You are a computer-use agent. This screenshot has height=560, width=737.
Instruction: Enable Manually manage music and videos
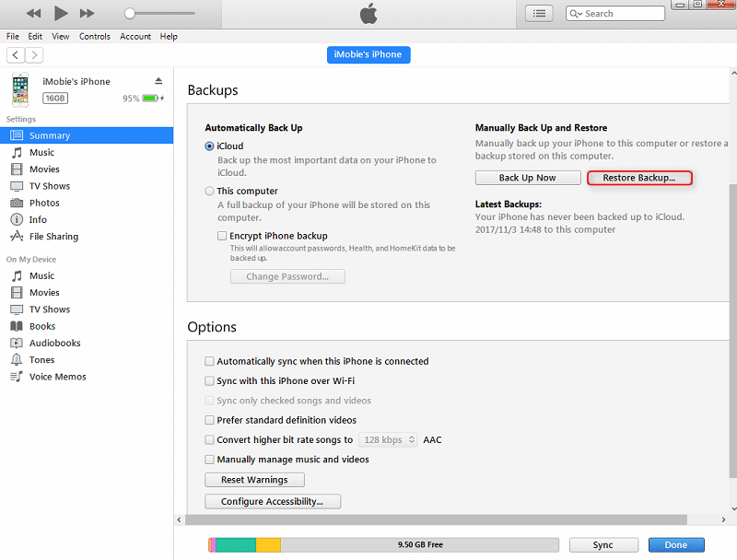210,460
